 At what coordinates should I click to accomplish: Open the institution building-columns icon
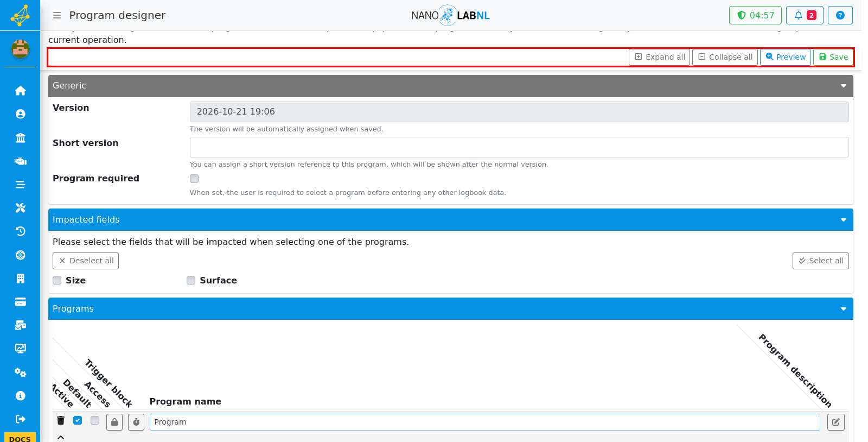(21, 137)
